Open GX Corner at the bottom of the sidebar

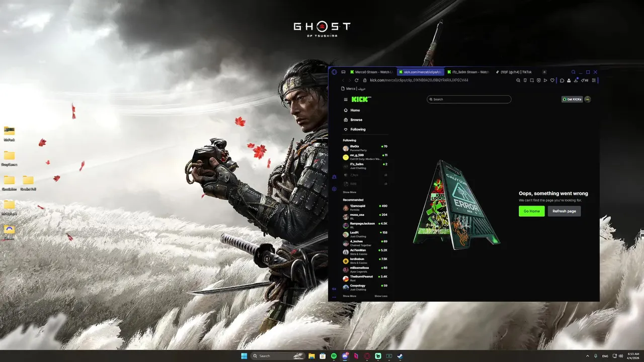tap(334, 289)
